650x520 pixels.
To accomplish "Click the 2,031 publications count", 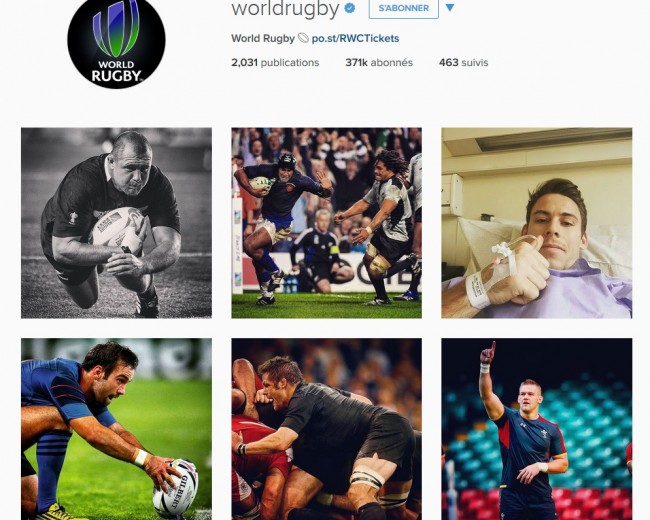I will tap(275, 63).
